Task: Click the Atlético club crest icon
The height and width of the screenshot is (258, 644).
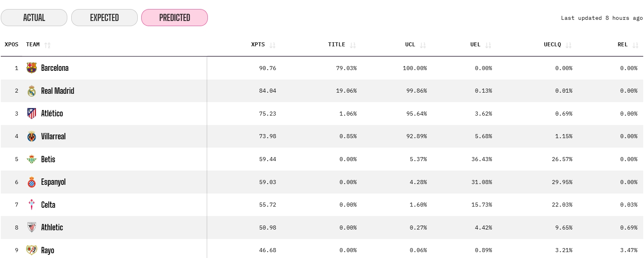Action: click(x=32, y=114)
